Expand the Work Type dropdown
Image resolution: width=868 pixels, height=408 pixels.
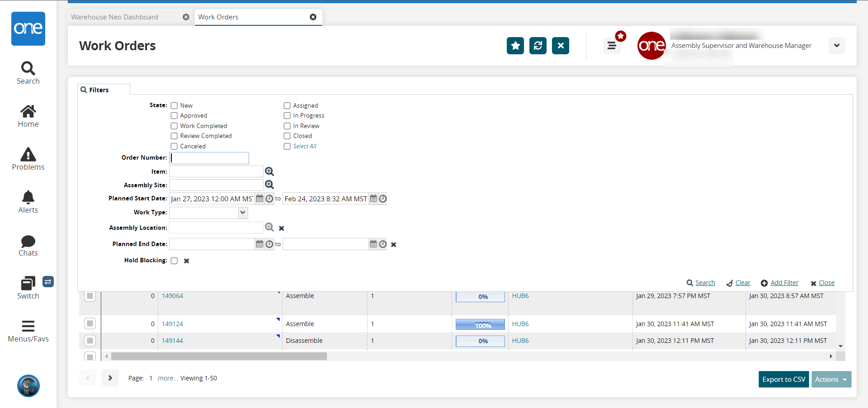[243, 213]
